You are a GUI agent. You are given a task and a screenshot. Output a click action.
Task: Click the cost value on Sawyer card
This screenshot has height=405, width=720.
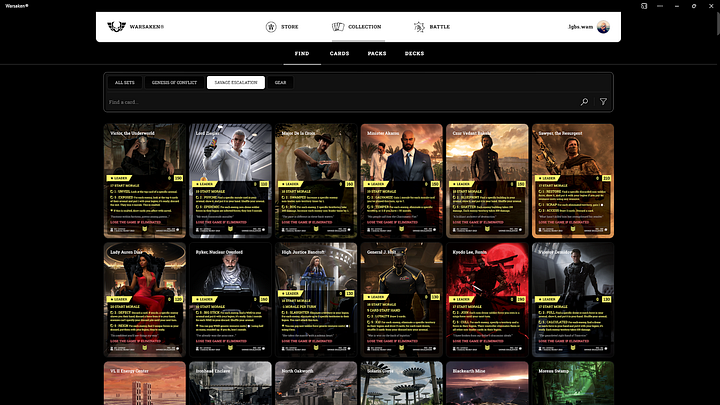[607, 178]
